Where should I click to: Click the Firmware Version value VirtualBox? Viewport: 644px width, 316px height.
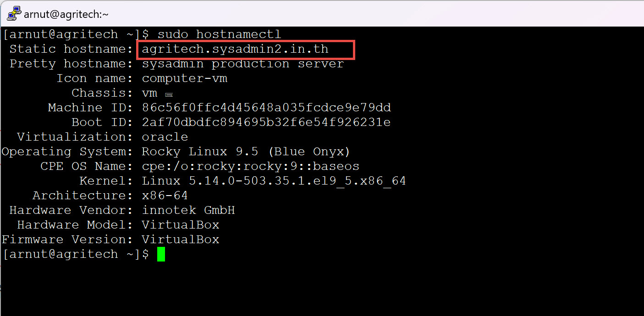(181, 240)
